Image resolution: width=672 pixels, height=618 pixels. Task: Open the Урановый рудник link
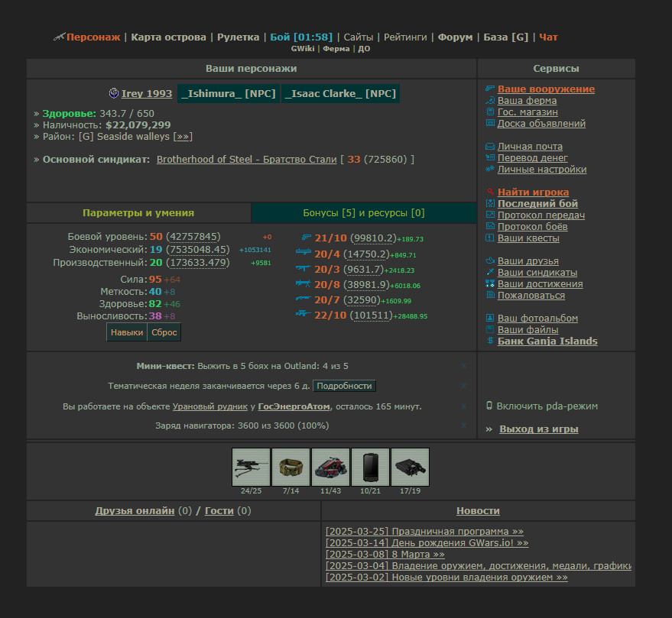point(210,406)
